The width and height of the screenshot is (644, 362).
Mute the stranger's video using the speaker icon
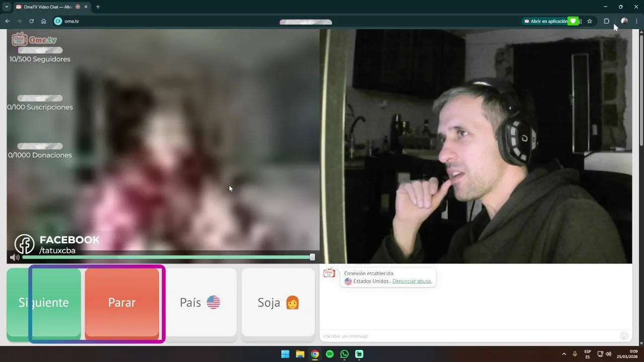point(15,257)
